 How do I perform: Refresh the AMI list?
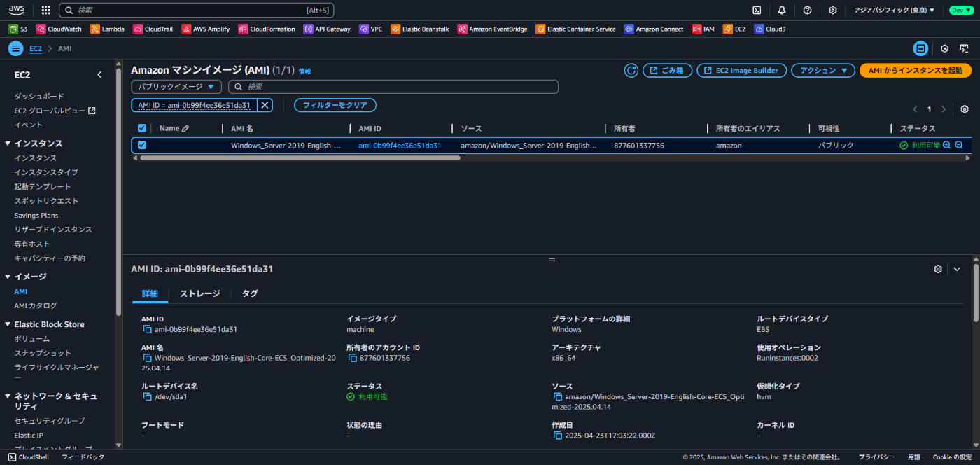click(630, 70)
